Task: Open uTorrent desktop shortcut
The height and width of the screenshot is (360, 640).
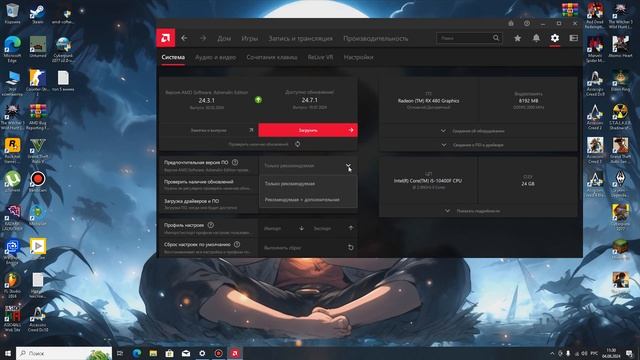Action: pos(12,182)
